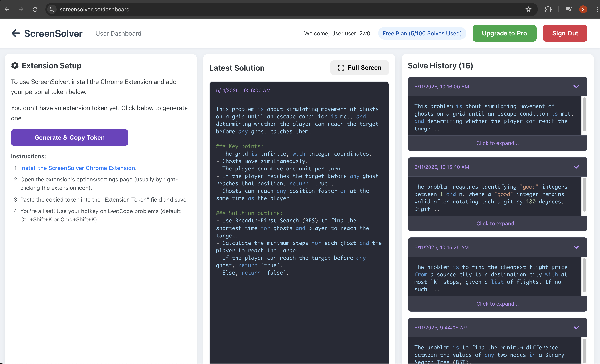Click the '### Solution outline:' line
Image resolution: width=600 pixels, height=364 pixels.
249,213
